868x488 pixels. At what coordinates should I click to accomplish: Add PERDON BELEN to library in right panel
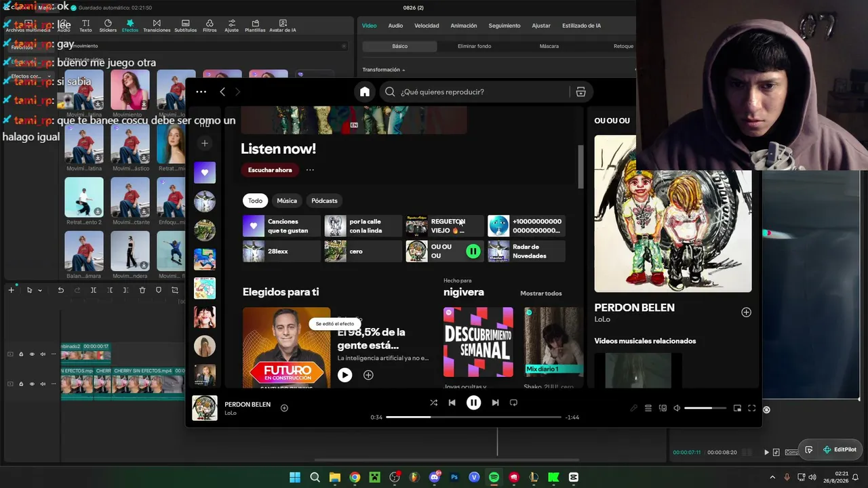click(746, 312)
